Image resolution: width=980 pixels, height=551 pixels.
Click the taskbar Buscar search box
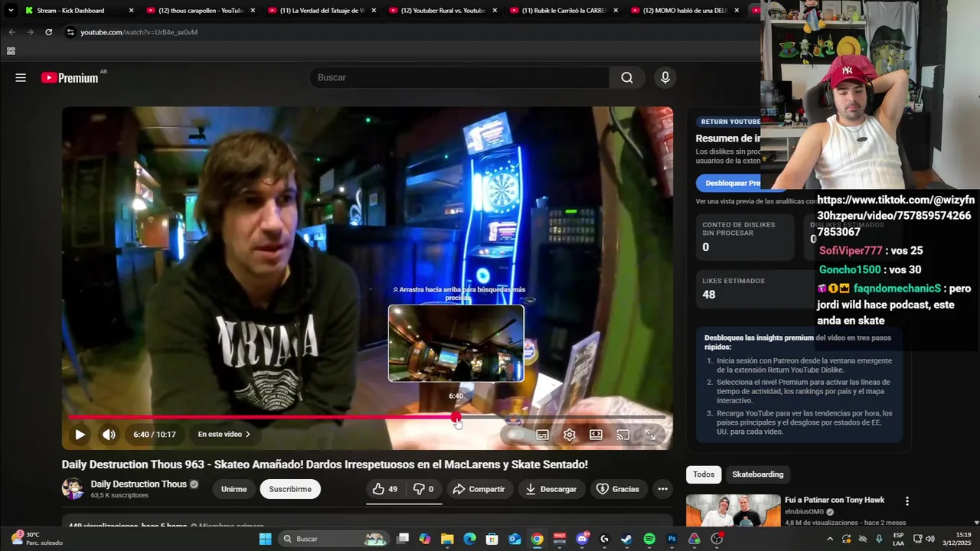[333, 539]
